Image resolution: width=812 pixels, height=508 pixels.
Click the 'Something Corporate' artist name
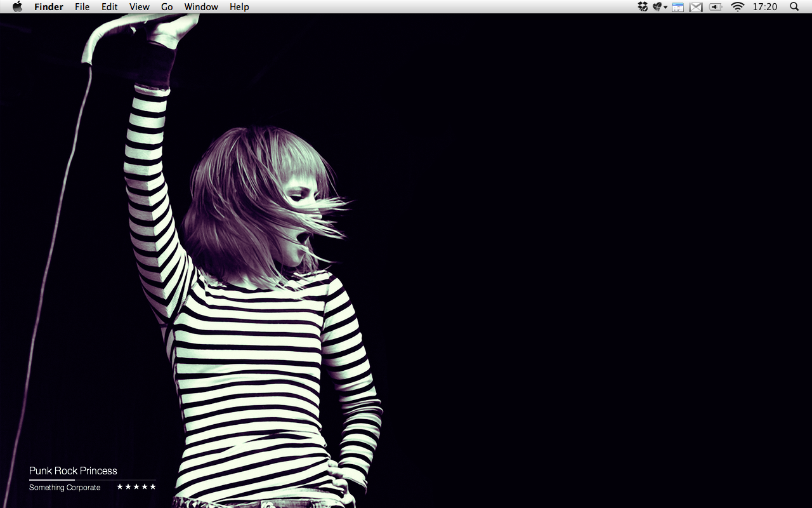[x=65, y=488]
